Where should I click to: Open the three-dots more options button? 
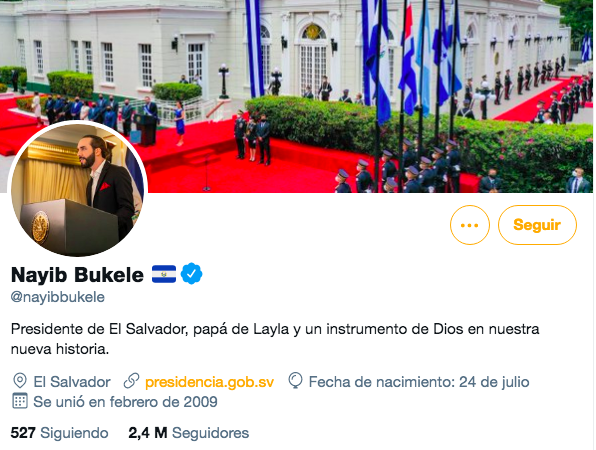point(469,225)
